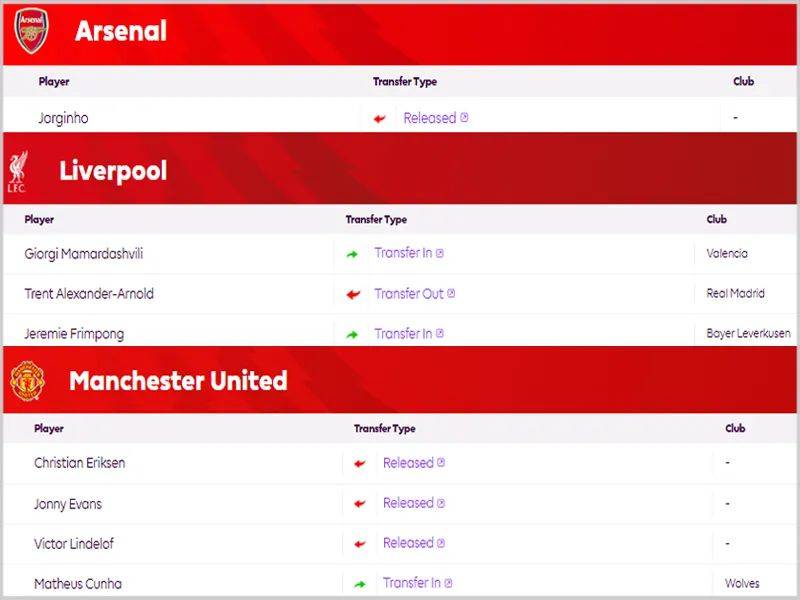Open Transfer Out link for Trent Alexander-Arnold
The image size is (800, 600).
pos(409,294)
